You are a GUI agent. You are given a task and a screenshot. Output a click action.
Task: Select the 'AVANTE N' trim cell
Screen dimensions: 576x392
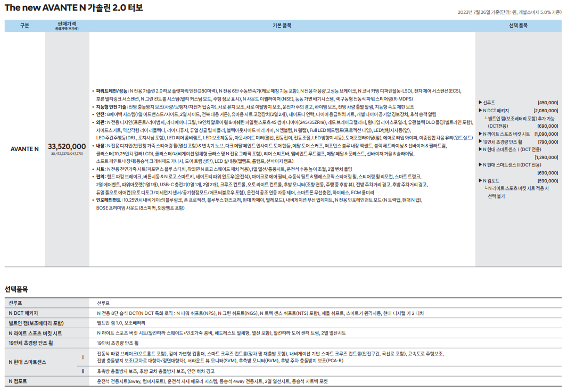(24, 149)
